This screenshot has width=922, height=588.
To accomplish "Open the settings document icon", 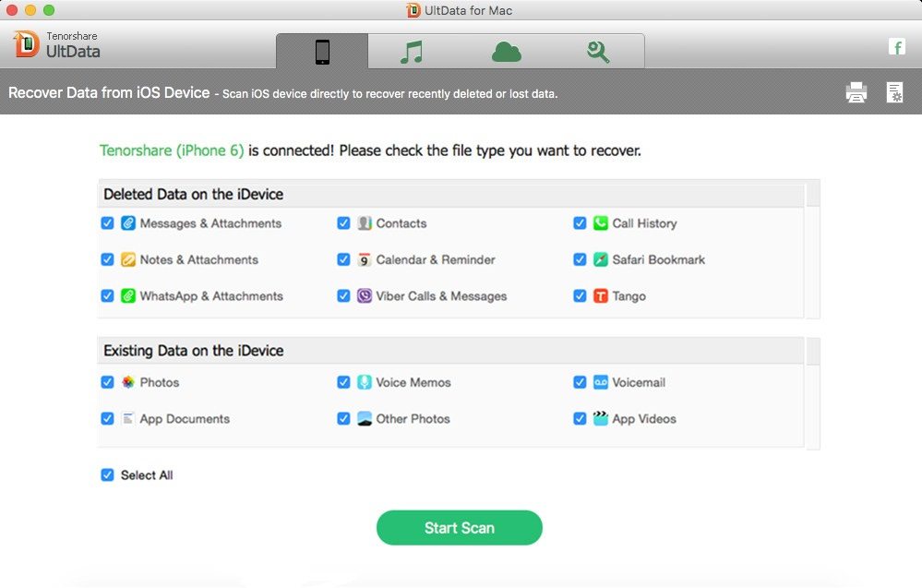I will click(894, 92).
